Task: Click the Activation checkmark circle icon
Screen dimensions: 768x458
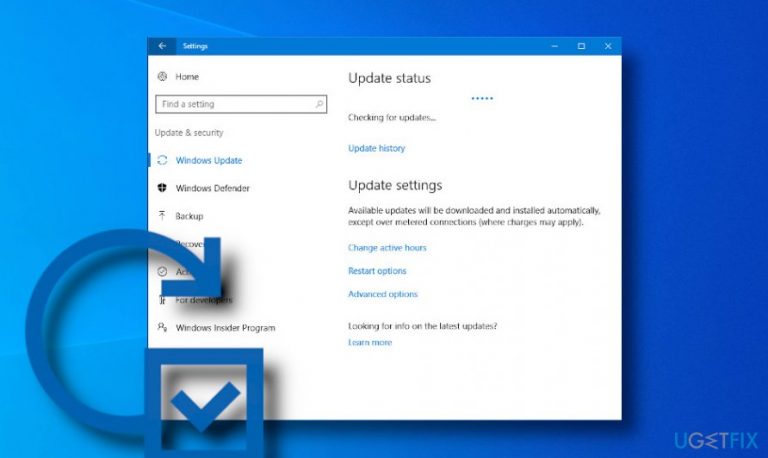Action: pos(162,271)
